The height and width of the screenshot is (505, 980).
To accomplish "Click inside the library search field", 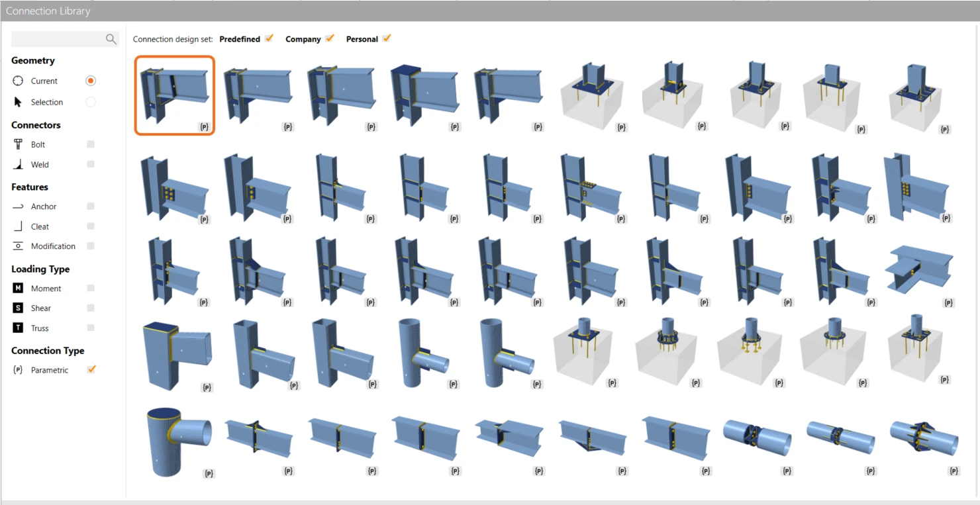I will click(x=58, y=40).
